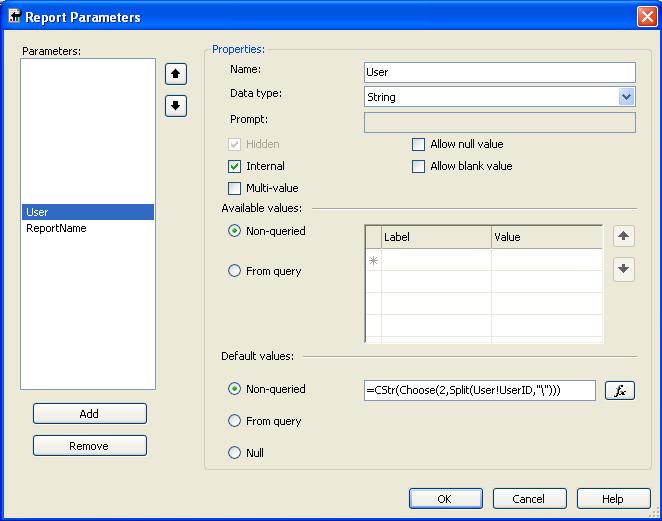Select the User parameter in list
Screen dimensions: 662x521
(x=38, y=212)
